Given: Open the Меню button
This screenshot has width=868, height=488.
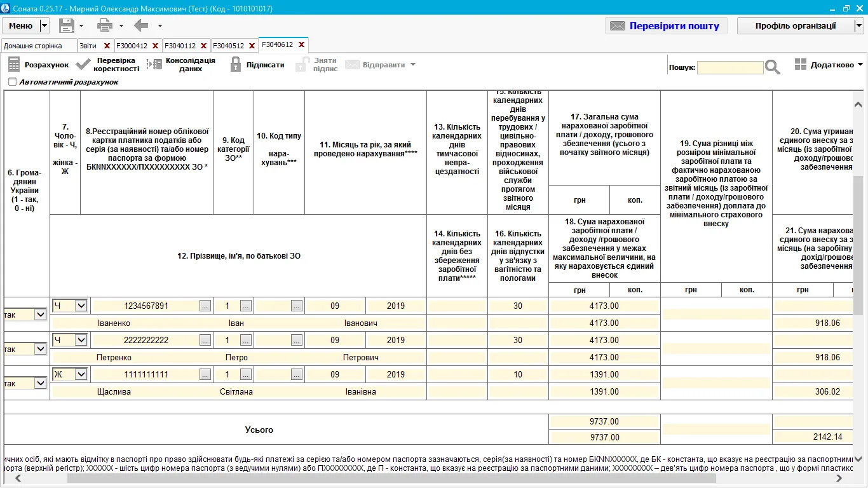Looking at the screenshot, I should point(21,25).
